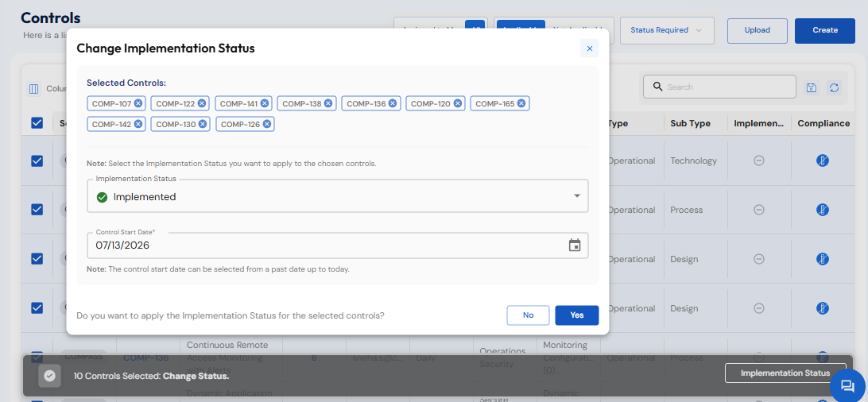Remove COMP-122 chip via its x icon

[x=202, y=103]
